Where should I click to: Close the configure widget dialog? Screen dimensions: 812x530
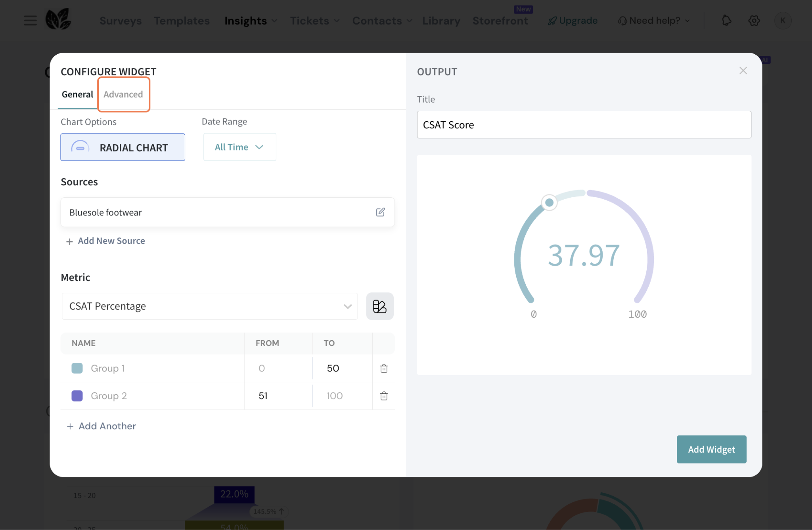(743, 71)
